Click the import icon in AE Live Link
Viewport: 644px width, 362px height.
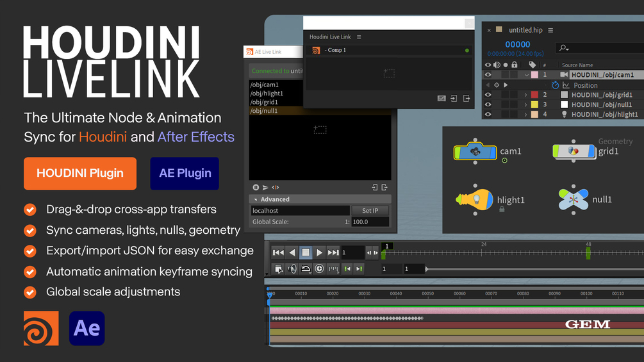pos(375,187)
